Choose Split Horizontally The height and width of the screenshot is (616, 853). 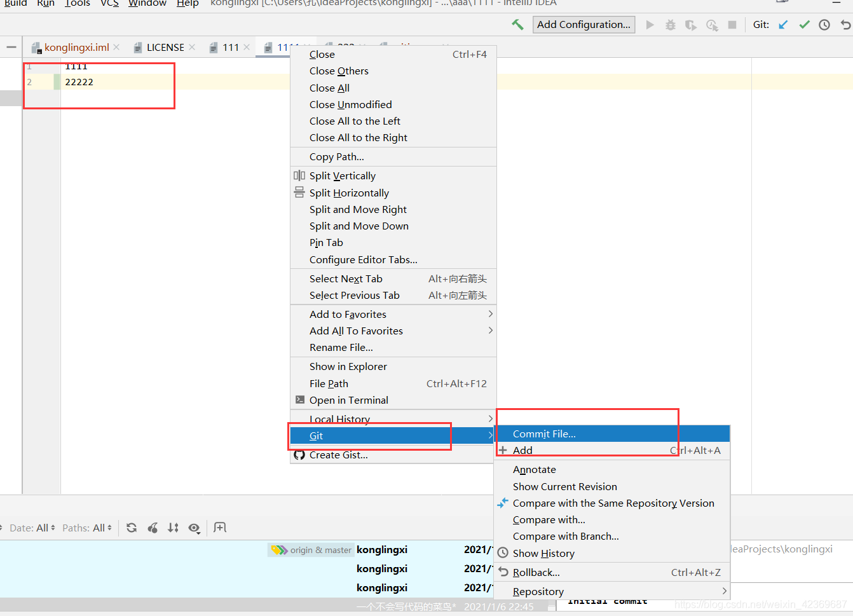(393, 193)
